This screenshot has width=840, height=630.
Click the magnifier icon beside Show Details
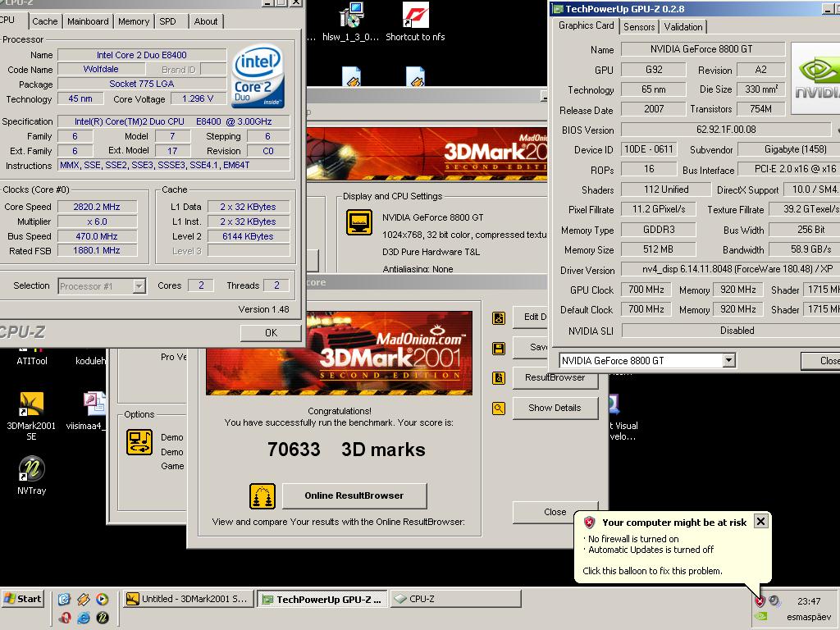click(x=499, y=409)
